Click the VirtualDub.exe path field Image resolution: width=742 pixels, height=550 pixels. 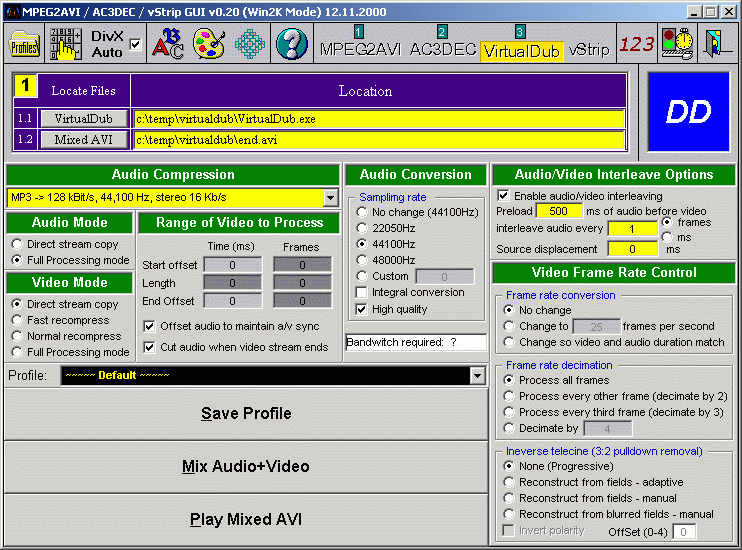click(x=379, y=119)
